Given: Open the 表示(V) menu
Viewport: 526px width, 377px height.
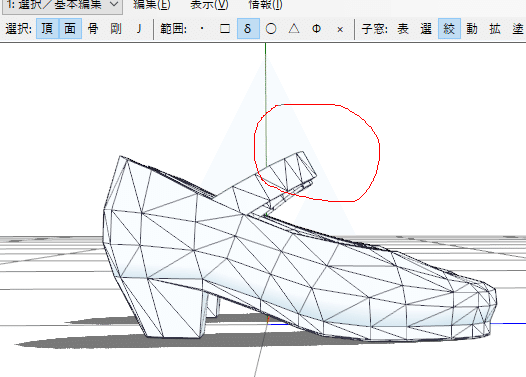Looking at the screenshot, I should pyautogui.click(x=209, y=5).
